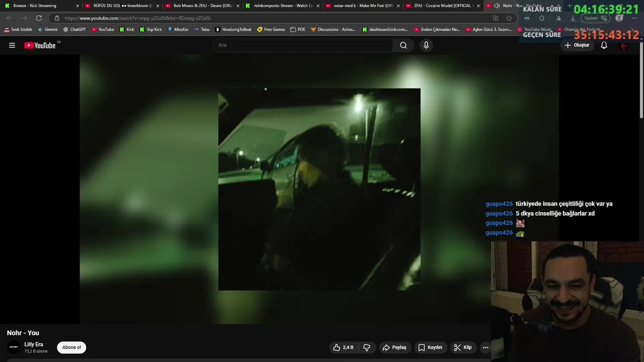Open the Sesli Sözlük bookmark

[x=18, y=30]
